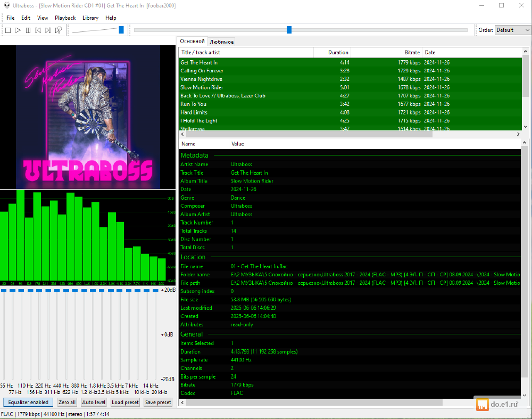Sort the playlist by the Bitrate column header

tap(386, 52)
